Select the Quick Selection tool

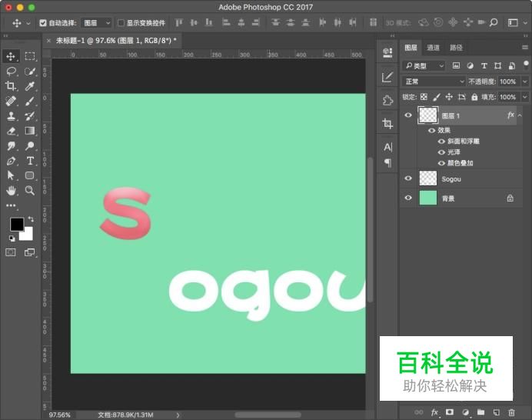click(30, 72)
